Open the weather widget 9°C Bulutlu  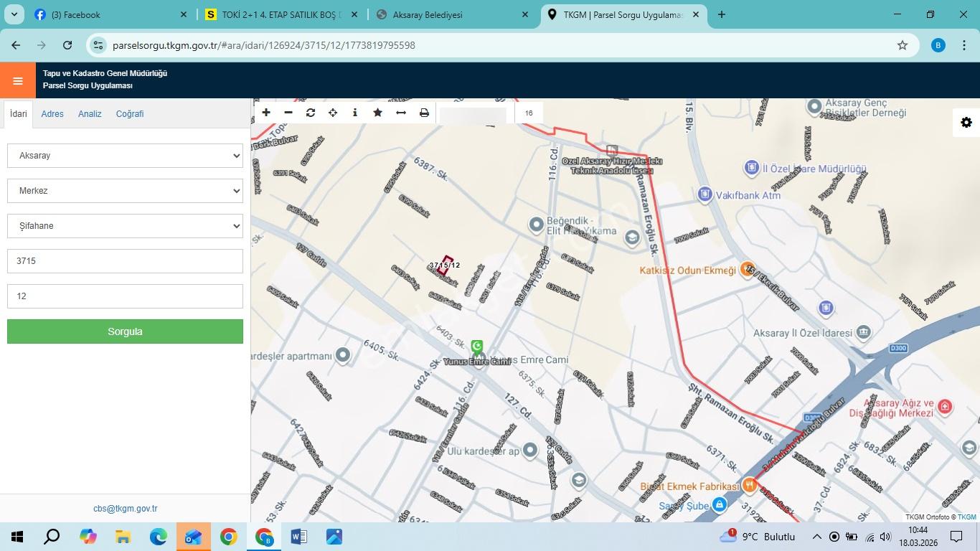click(x=758, y=537)
